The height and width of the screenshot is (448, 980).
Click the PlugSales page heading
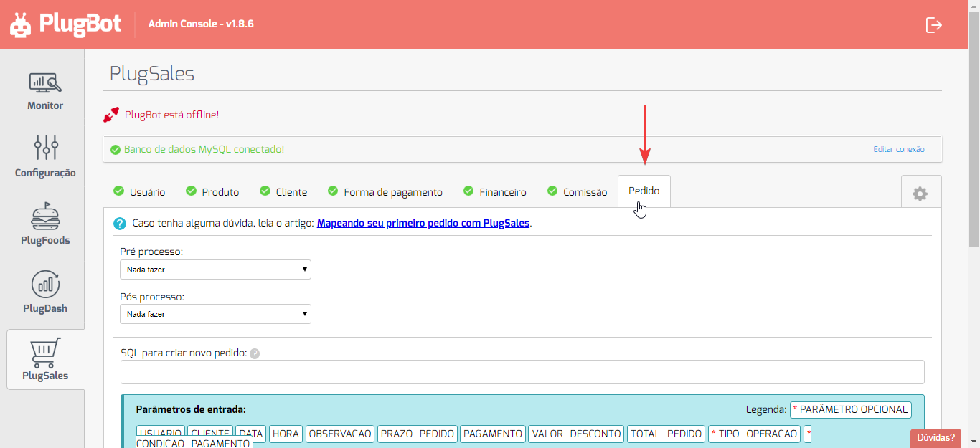[152, 74]
